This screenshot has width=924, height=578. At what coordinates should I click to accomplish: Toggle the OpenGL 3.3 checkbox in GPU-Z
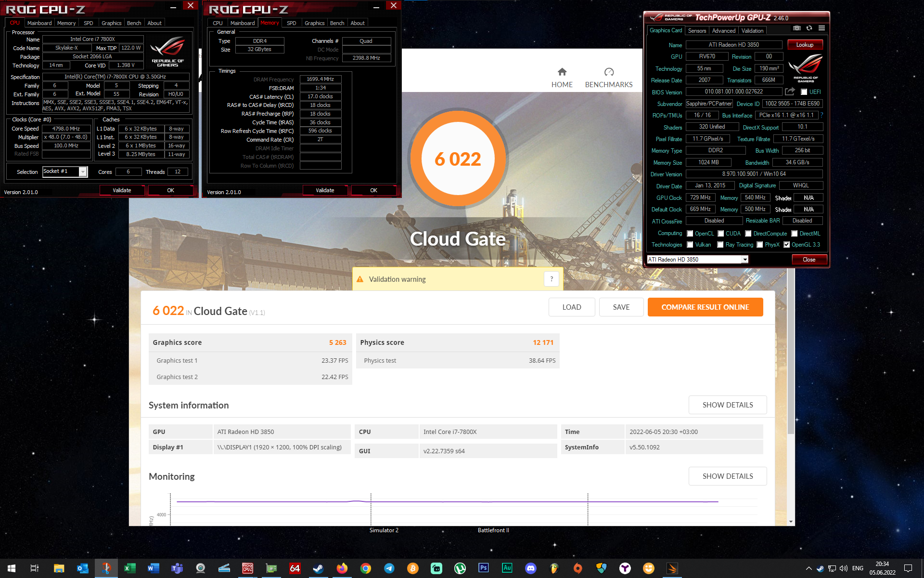[x=786, y=245]
